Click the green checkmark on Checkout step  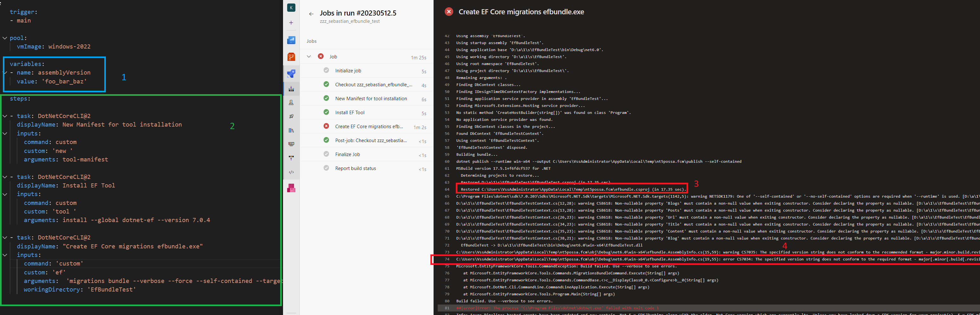(x=326, y=85)
